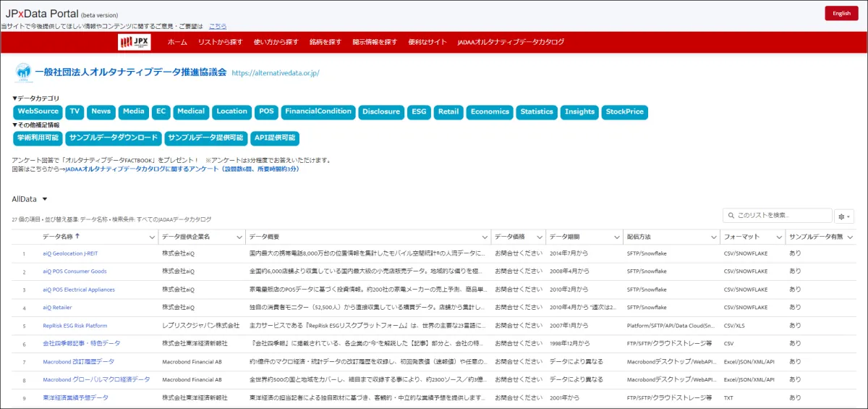This screenshot has width=868, height=409.
Task: Open the 銘柄を探す navigation item
Action: 325,42
